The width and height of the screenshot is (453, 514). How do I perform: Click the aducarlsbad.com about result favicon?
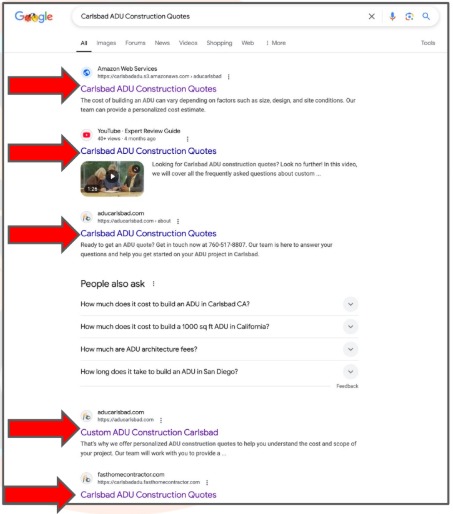pos(87,217)
